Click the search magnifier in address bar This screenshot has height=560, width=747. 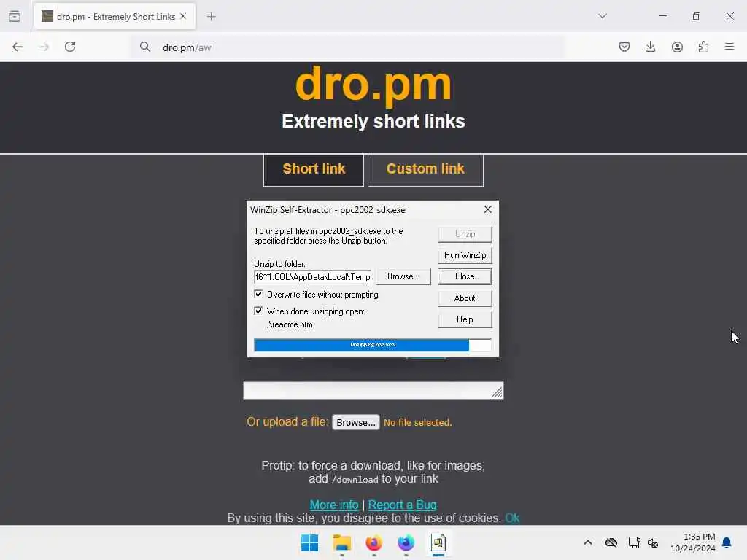[145, 47]
